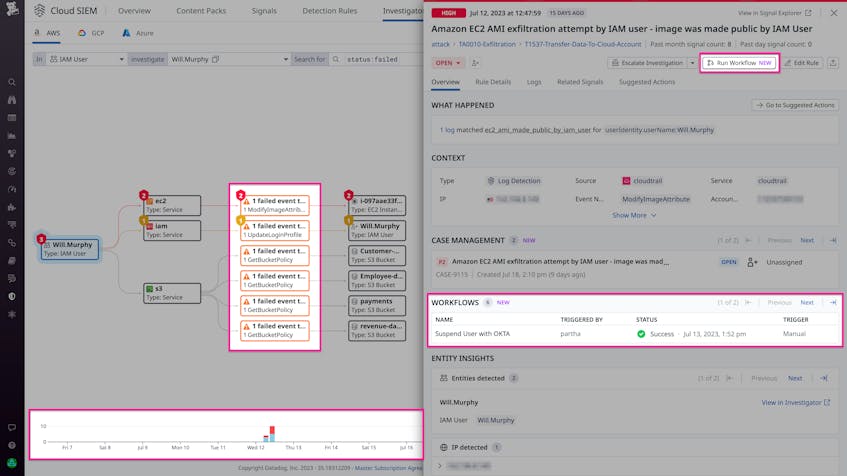Open the chat bubble icon at sidebar bottom
847x476 pixels.
point(12,427)
